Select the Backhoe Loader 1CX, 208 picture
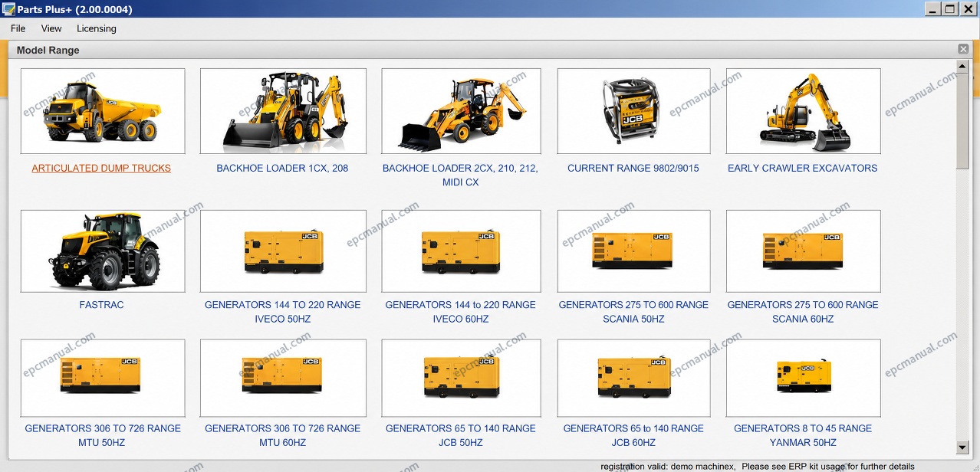980x472 pixels. tap(283, 111)
